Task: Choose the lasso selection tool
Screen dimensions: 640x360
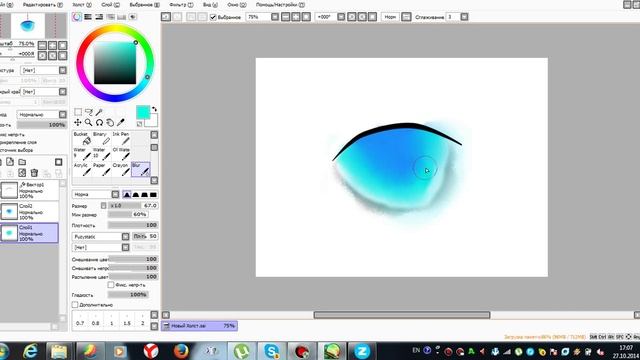Action: pyautogui.click(x=89, y=112)
